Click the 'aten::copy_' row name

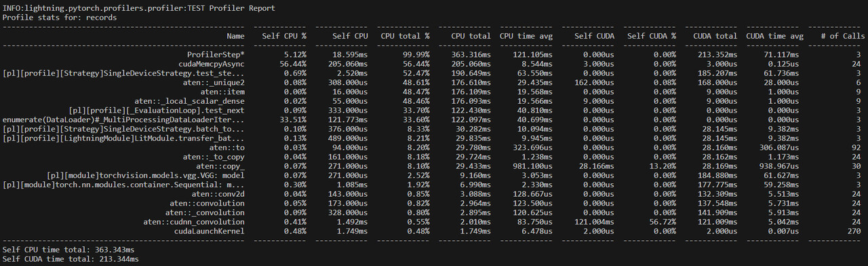221,166
